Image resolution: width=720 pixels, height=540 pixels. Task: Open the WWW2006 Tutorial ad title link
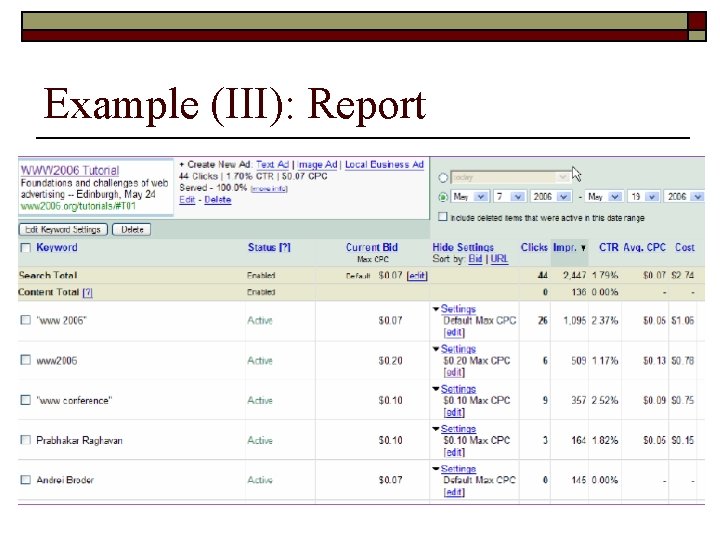coord(70,170)
